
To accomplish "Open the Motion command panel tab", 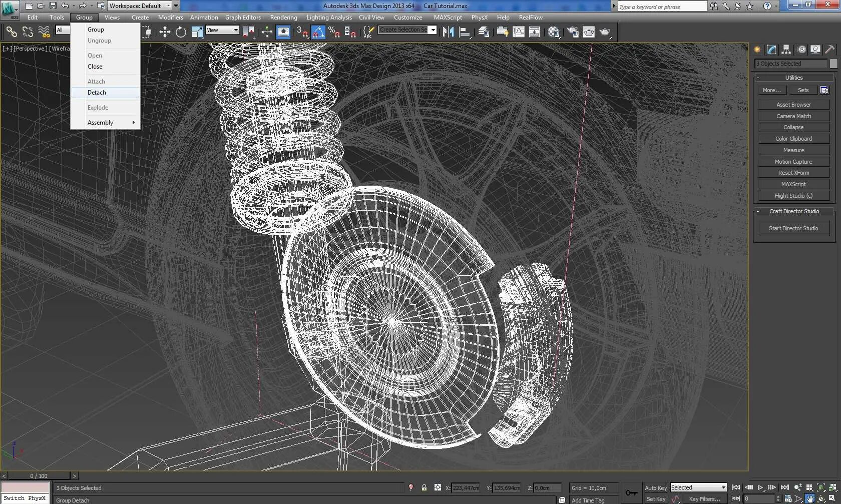I will coord(801,49).
